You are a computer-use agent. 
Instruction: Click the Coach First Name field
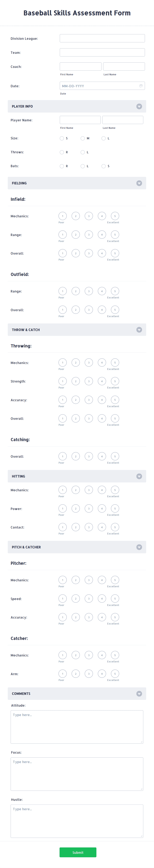80,66
